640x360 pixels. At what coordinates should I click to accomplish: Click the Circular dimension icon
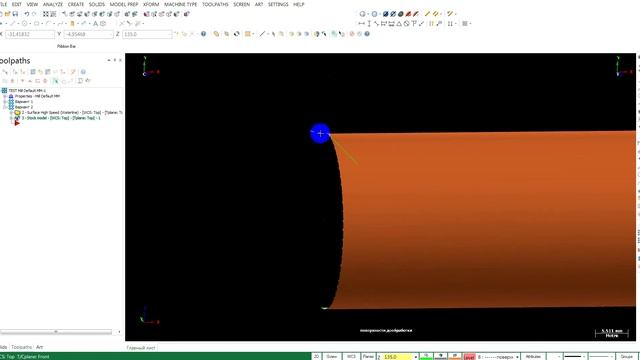coord(406,24)
